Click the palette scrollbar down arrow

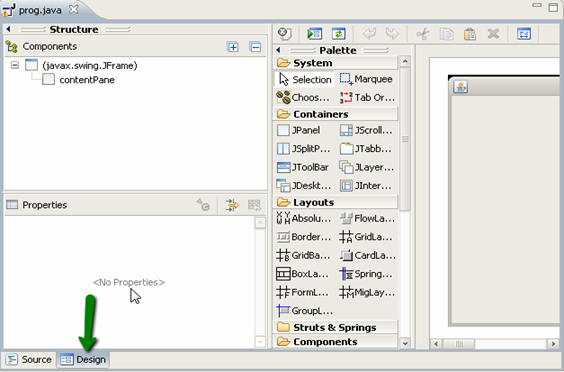(x=405, y=343)
